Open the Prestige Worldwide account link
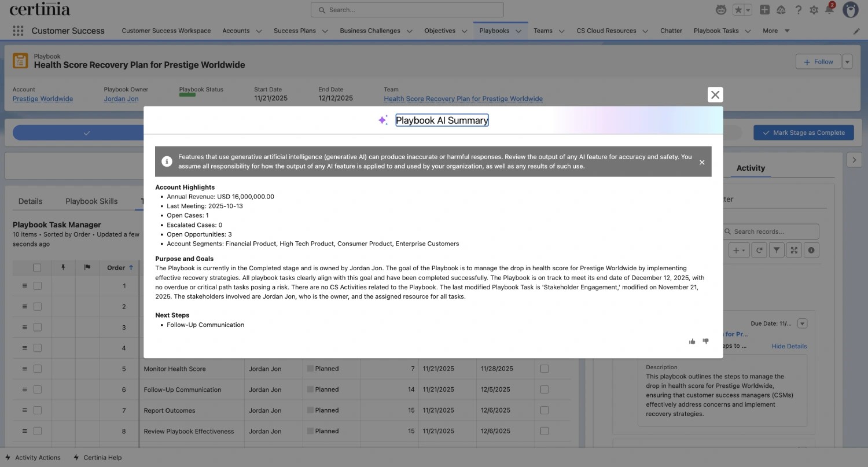 [43, 99]
